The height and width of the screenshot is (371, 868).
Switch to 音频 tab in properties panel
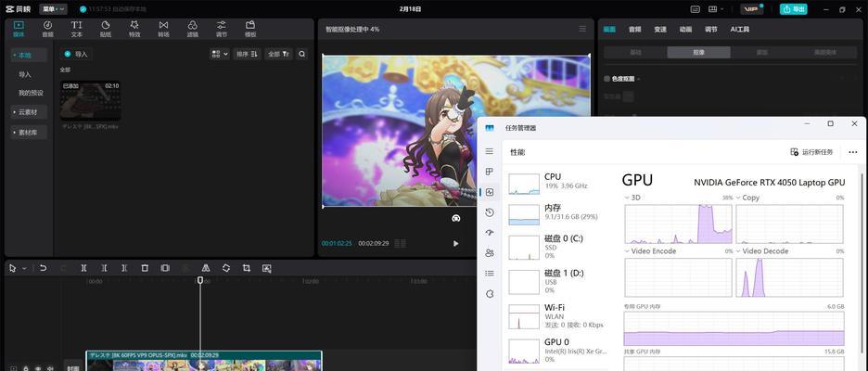pyautogui.click(x=634, y=30)
